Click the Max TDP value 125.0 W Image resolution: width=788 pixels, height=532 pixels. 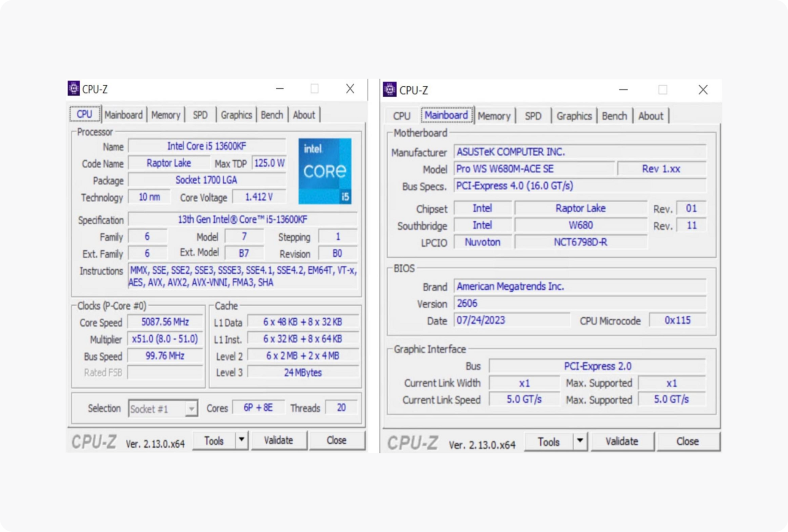(269, 163)
